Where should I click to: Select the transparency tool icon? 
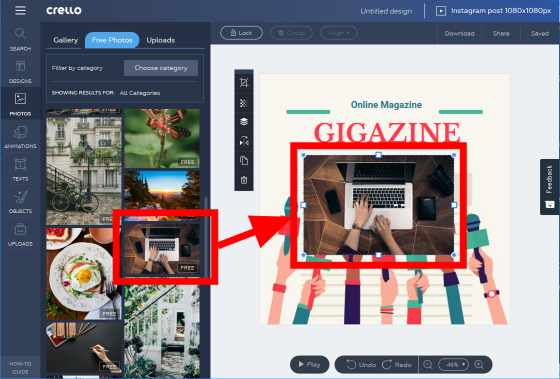coord(244,103)
